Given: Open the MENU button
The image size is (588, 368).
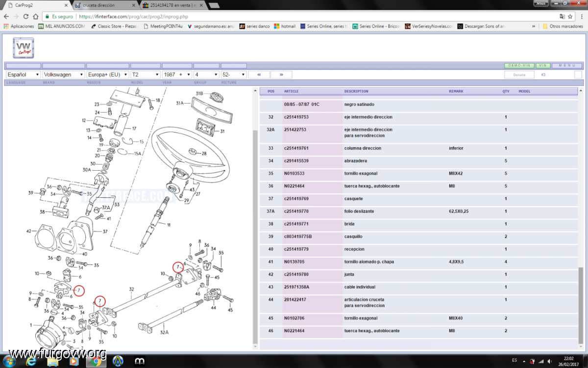Looking at the screenshot, I should pyautogui.click(x=567, y=66).
